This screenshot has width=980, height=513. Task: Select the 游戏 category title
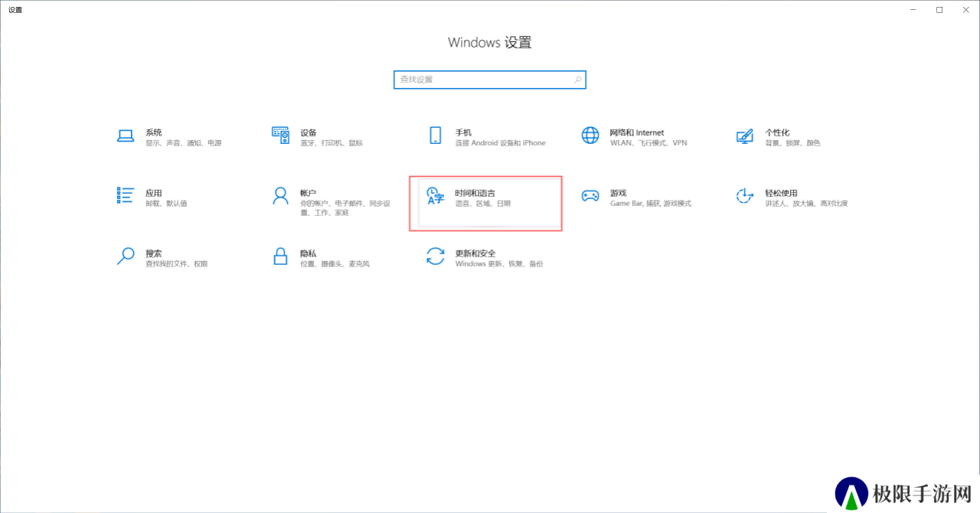pos(618,193)
